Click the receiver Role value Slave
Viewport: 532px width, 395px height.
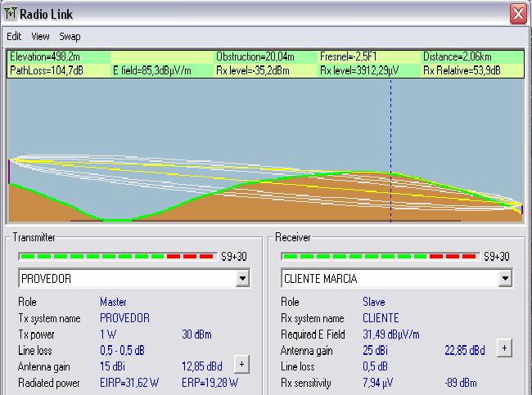click(x=374, y=302)
